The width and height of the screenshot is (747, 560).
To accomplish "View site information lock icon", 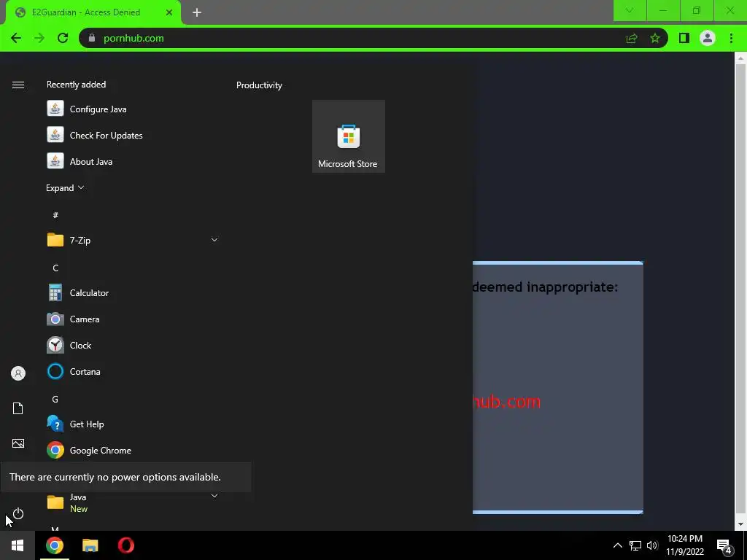I will pyautogui.click(x=92, y=38).
